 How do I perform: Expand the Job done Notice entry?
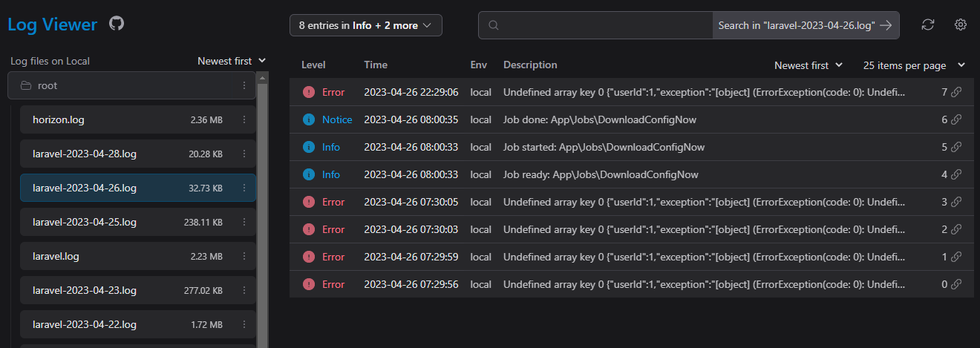631,119
